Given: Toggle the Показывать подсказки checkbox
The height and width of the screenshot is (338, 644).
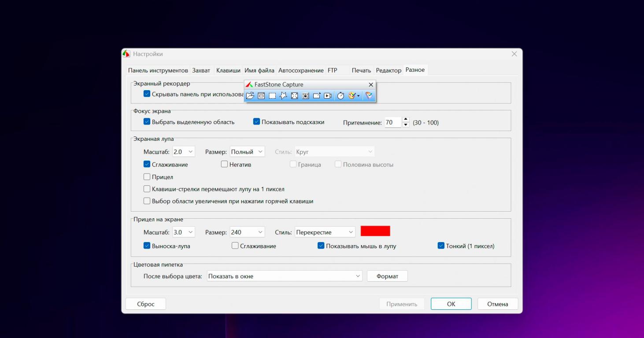Looking at the screenshot, I should (257, 122).
